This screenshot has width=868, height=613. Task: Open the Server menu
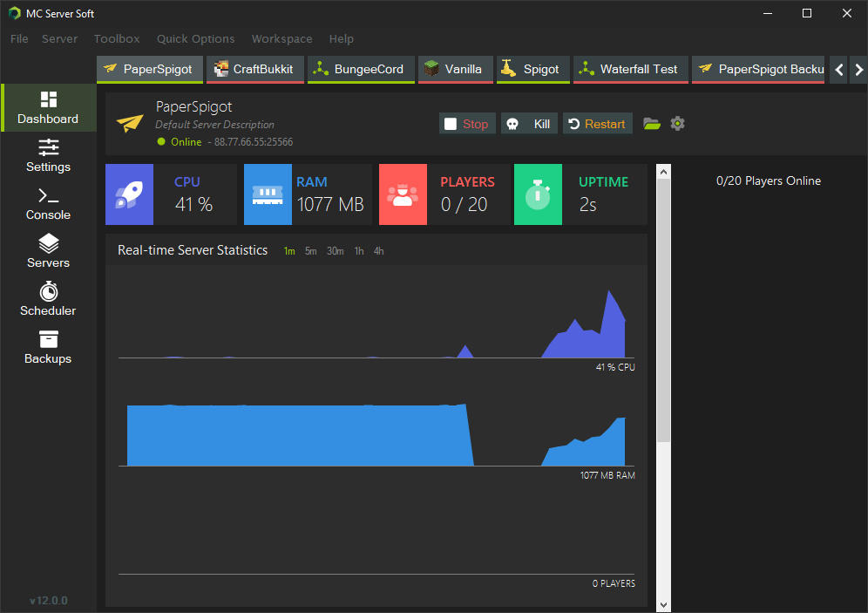60,38
